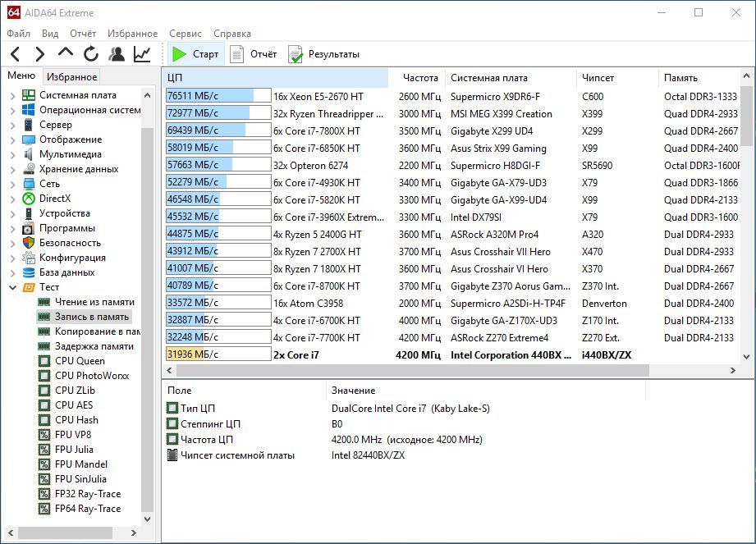Screen dimensions: 756x544
Task: Go forward with the right arrow
Action: (x=40, y=54)
